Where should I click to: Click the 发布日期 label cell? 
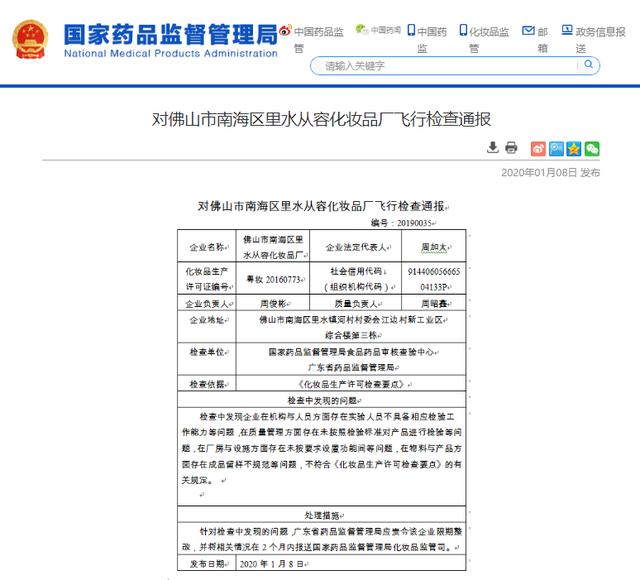pyautogui.click(x=207, y=563)
